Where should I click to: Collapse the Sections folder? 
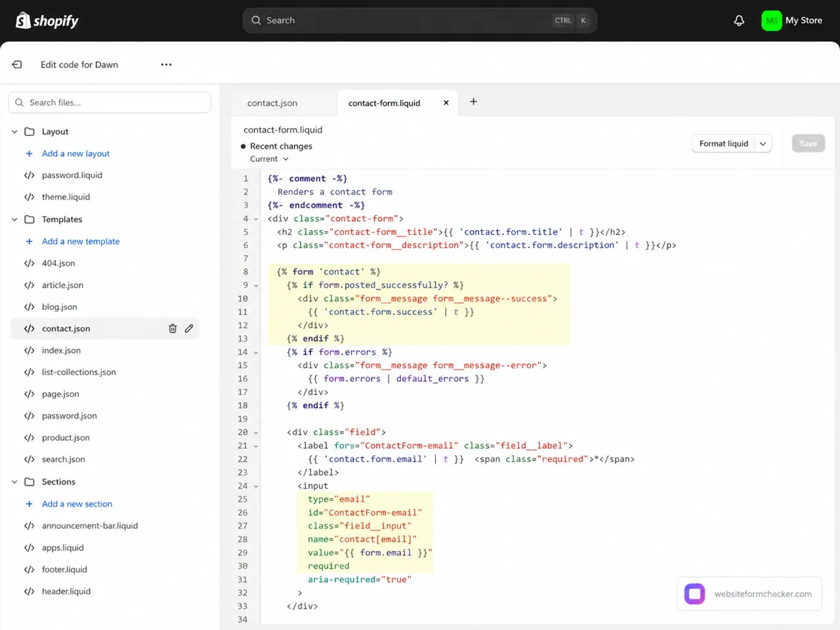click(x=14, y=482)
